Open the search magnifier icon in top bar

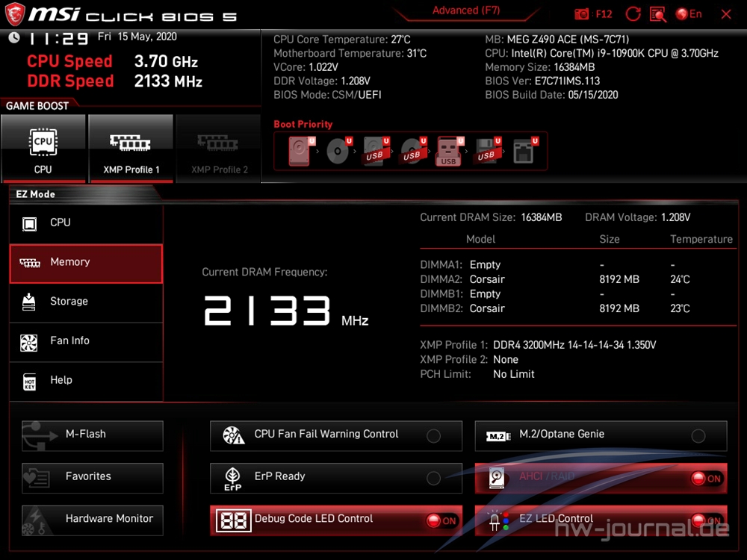click(658, 14)
